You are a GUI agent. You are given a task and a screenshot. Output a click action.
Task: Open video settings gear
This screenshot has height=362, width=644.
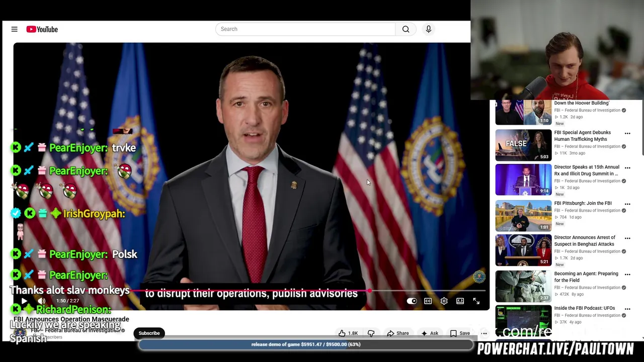(x=444, y=301)
